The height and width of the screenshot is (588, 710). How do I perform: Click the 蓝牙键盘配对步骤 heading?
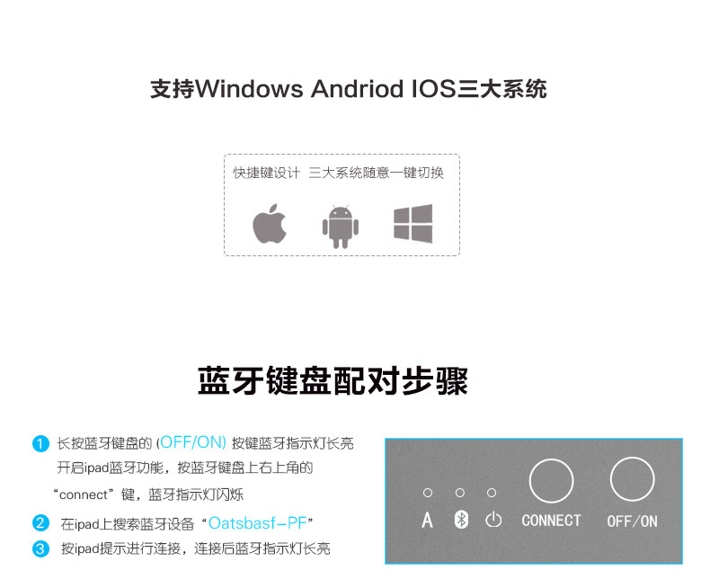pos(333,380)
